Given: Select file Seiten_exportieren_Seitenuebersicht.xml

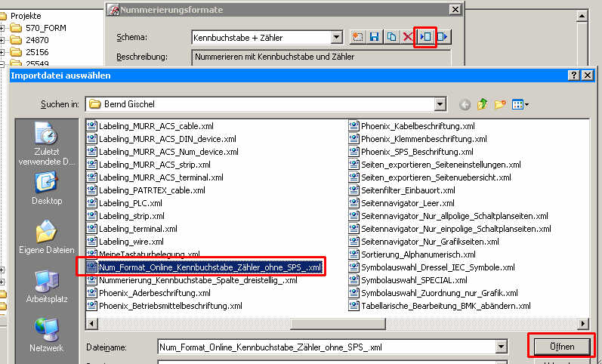Looking at the screenshot, I should [430, 177].
